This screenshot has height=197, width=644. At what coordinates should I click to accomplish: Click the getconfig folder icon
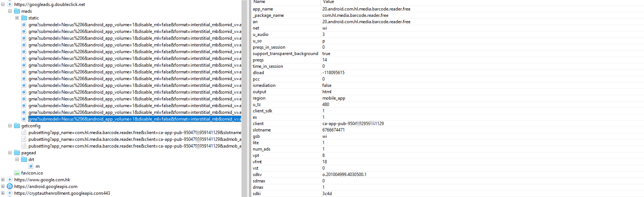click(17, 126)
